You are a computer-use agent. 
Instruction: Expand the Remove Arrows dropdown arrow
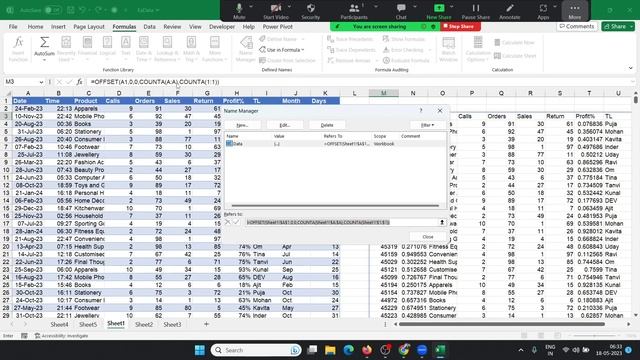(377, 60)
